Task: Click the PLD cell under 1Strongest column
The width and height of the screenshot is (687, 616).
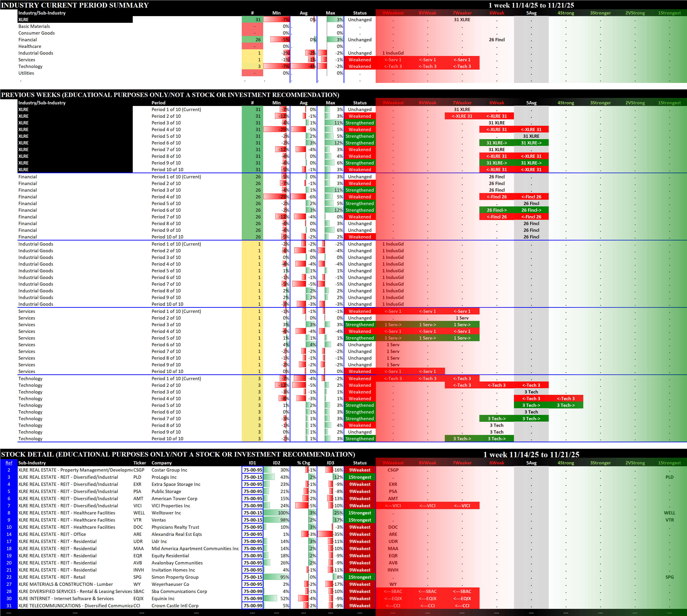Action: [x=669, y=477]
